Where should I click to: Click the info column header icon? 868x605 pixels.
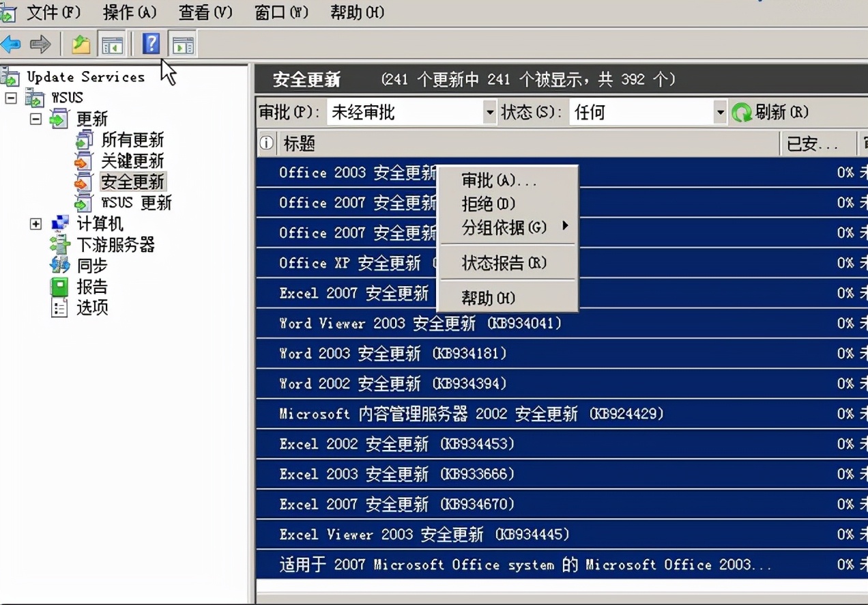(x=267, y=143)
